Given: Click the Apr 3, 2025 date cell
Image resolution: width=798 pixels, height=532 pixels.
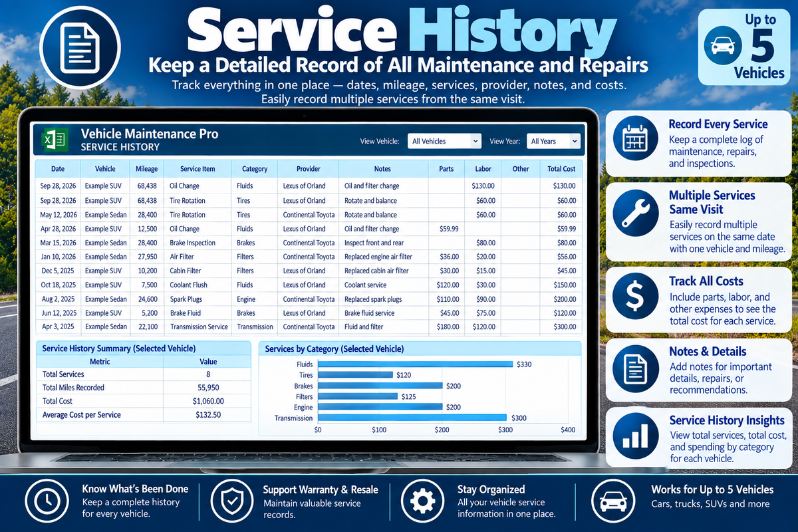Looking at the screenshot, I should coord(58,327).
